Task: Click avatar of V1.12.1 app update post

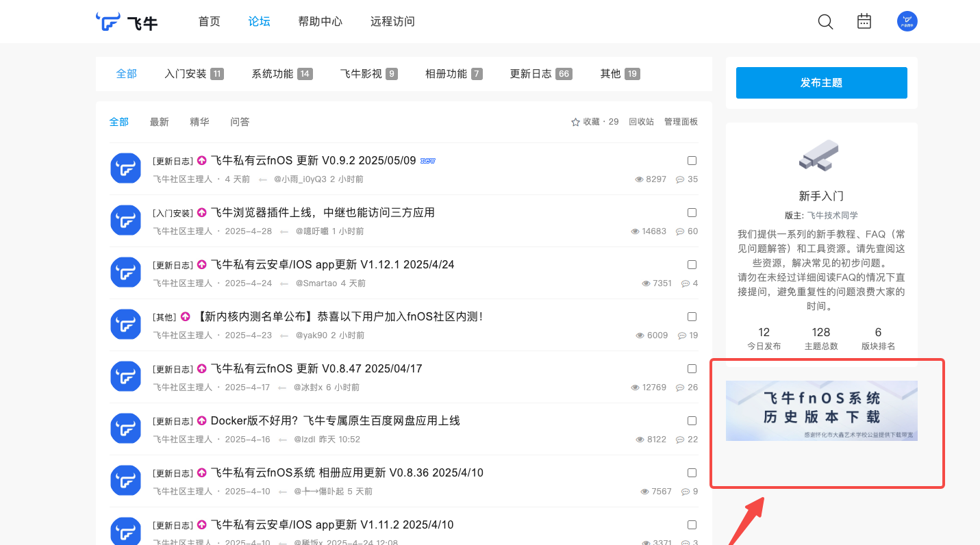Action: [x=125, y=272]
